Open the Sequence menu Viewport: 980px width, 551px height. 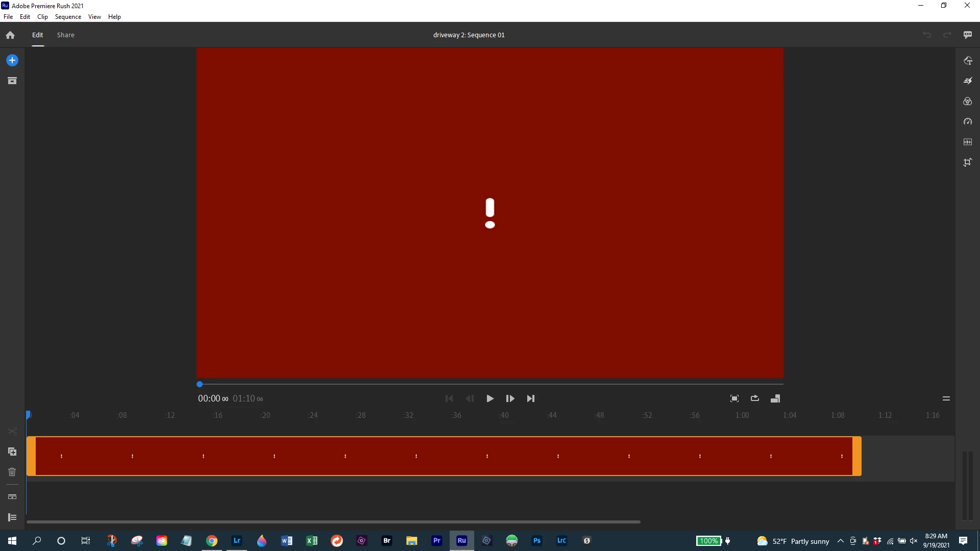(68, 17)
